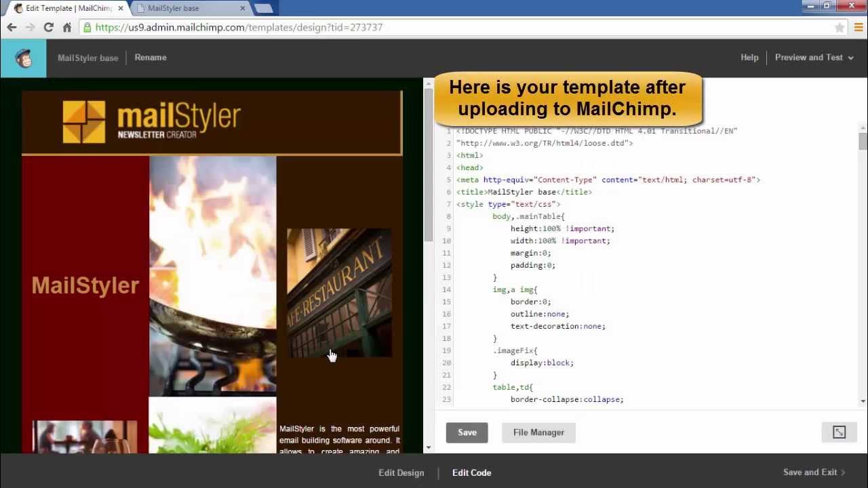
Task: Open the Help link
Action: click(x=749, y=58)
